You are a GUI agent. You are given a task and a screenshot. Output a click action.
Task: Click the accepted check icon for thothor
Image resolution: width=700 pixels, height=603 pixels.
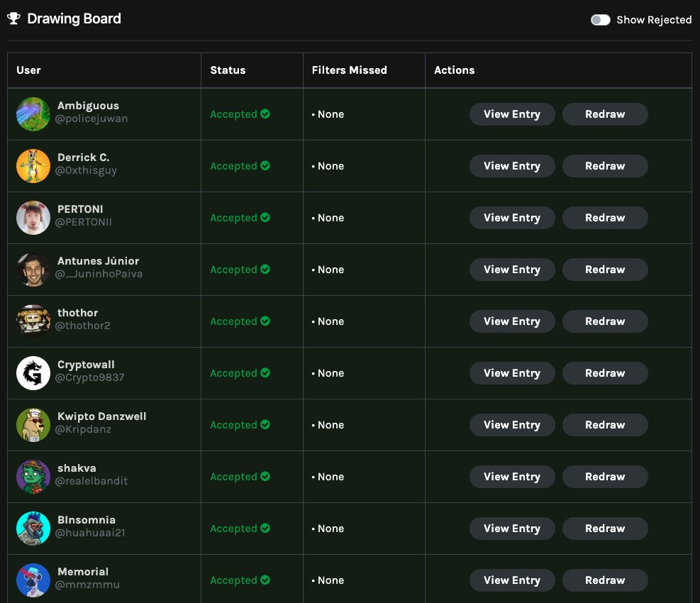[265, 321]
